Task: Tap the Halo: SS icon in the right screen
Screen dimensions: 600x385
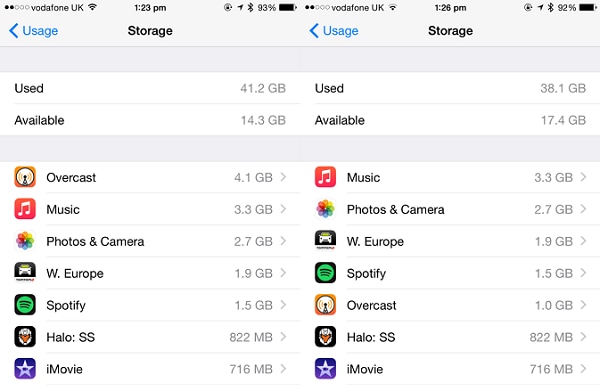Action: click(x=326, y=337)
